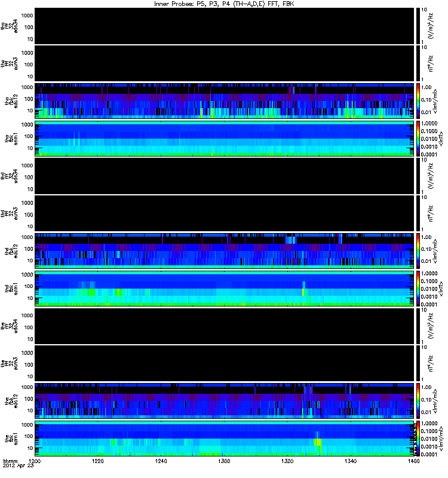Click the 0.10 colorbar value of the fbk edc12

point(426,400)
